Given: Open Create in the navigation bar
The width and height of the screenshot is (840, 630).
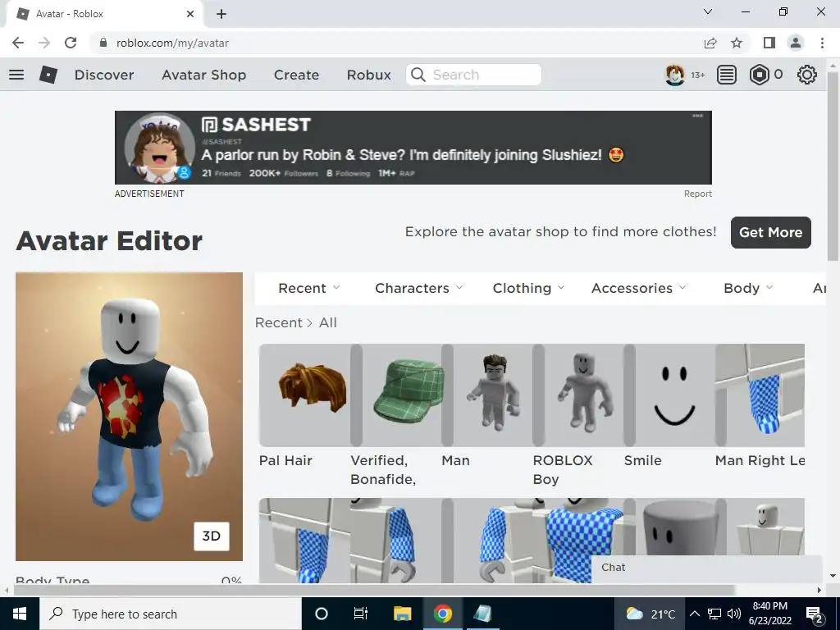Looking at the screenshot, I should click(296, 75).
